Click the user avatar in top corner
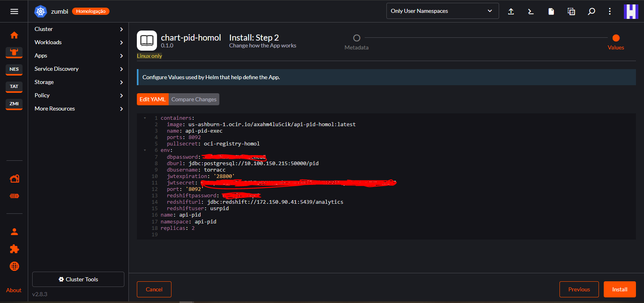 coord(631,11)
